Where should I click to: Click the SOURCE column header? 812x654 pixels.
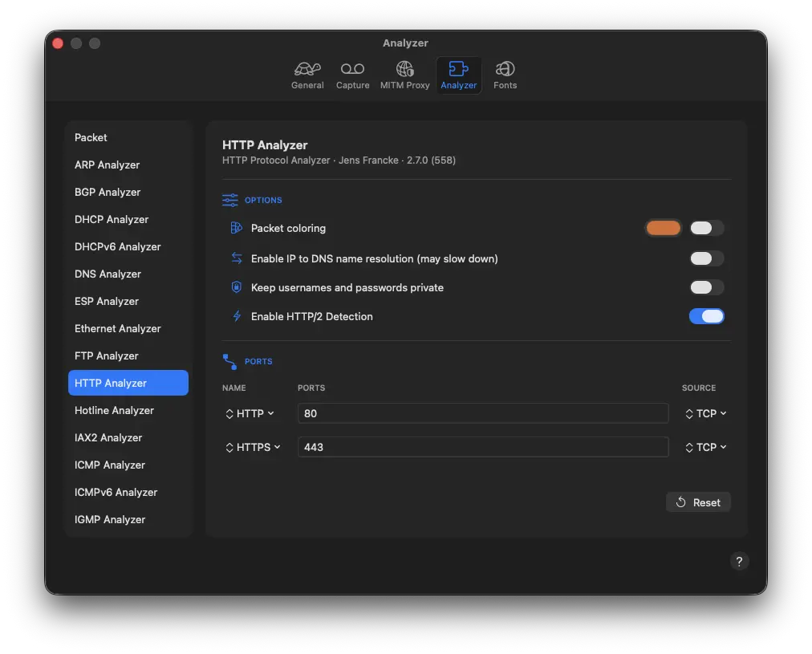click(699, 388)
